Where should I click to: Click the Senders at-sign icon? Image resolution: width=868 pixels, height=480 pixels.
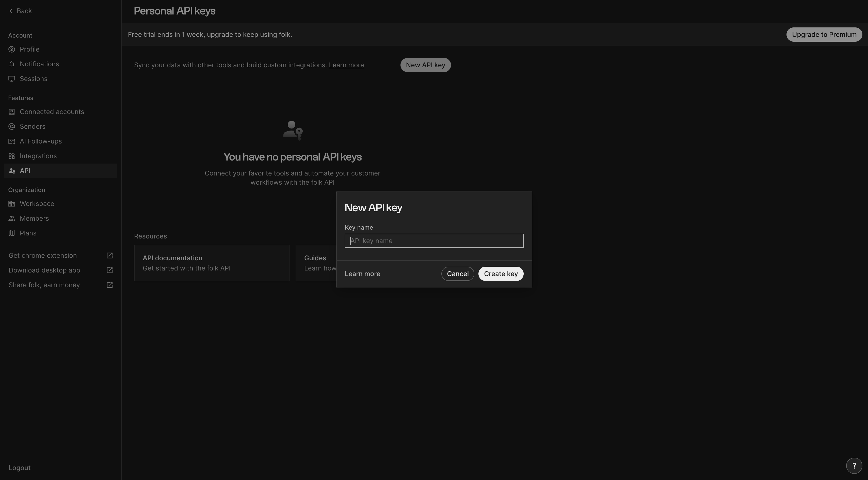[x=12, y=126]
